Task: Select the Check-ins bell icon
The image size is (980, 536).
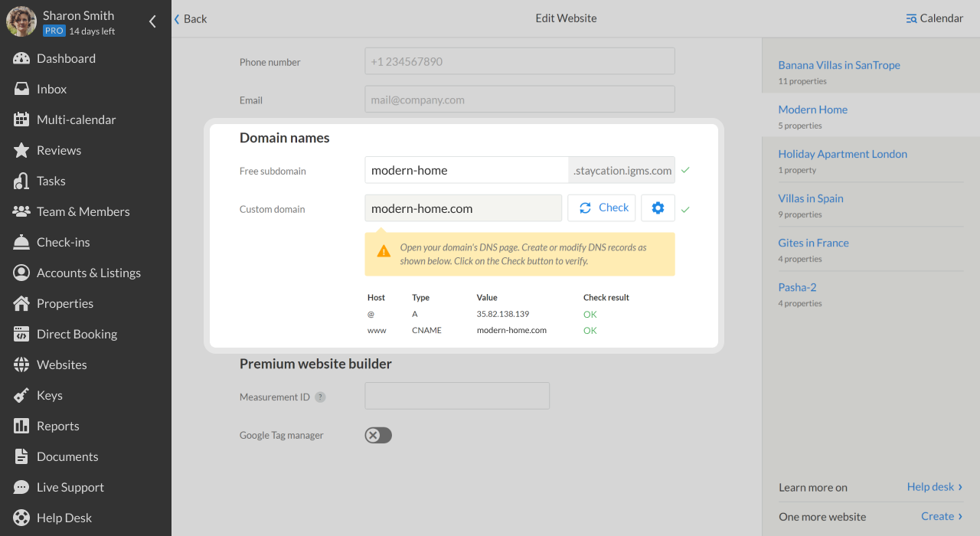Action: tap(21, 242)
